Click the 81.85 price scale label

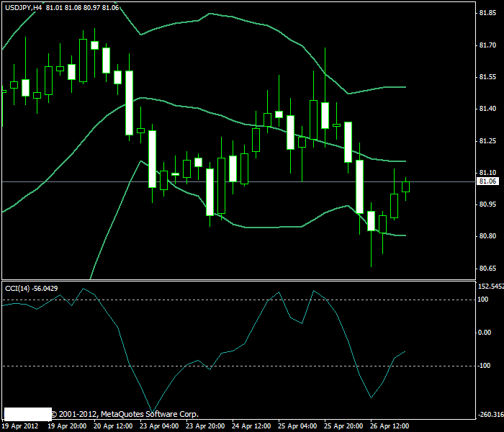(x=487, y=13)
